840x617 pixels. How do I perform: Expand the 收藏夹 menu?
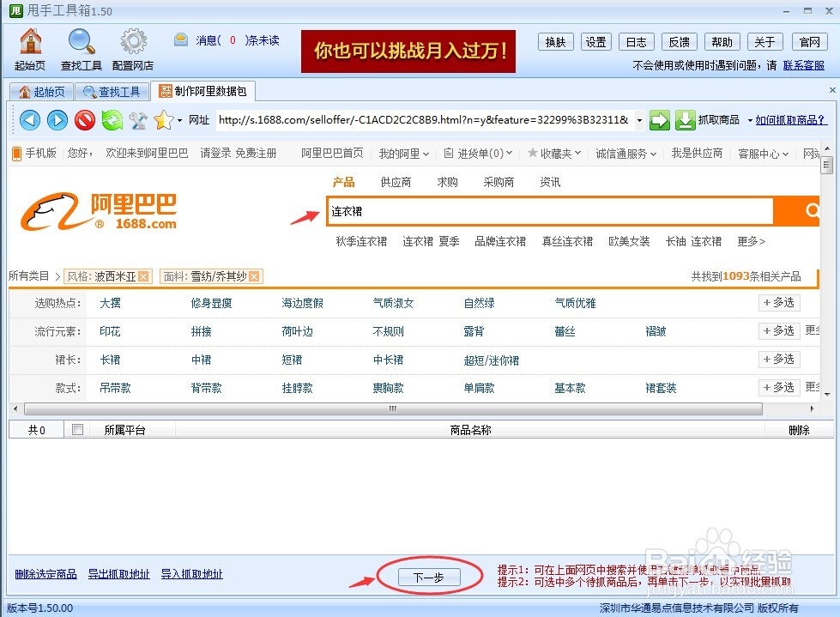(x=554, y=154)
